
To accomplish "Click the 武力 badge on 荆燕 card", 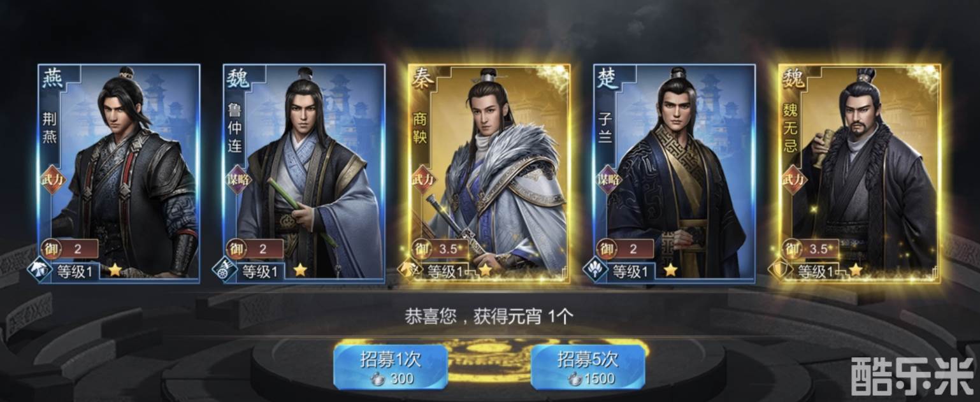I will 54,180.
